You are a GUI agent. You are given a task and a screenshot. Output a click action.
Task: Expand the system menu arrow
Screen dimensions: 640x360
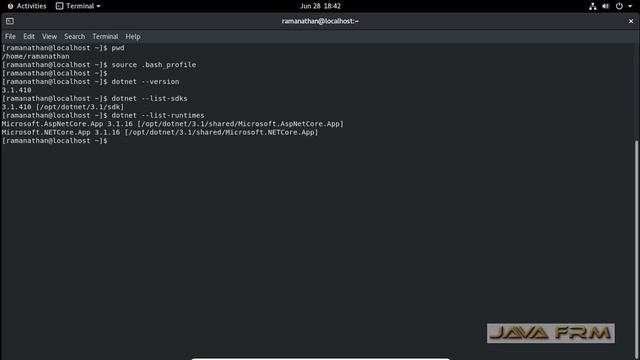630,6
